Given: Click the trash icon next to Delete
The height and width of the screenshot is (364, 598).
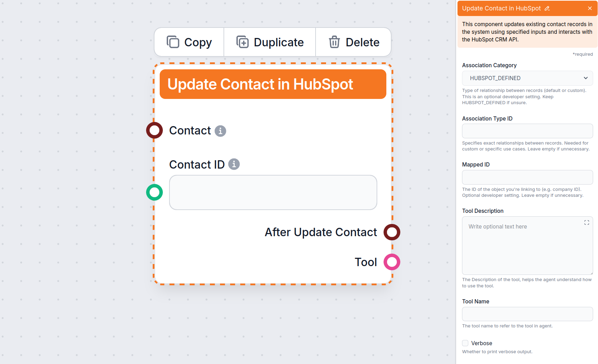Looking at the screenshot, I should [334, 42].
